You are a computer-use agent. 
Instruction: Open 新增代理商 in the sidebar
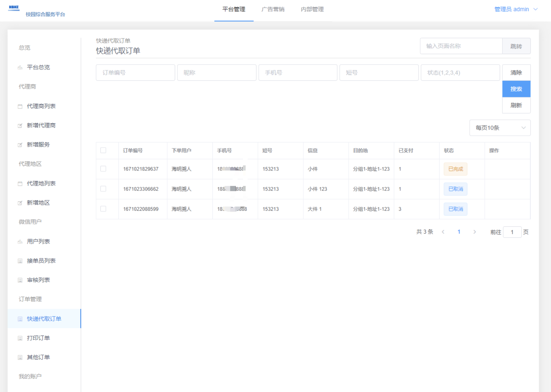tap(44, 125)
